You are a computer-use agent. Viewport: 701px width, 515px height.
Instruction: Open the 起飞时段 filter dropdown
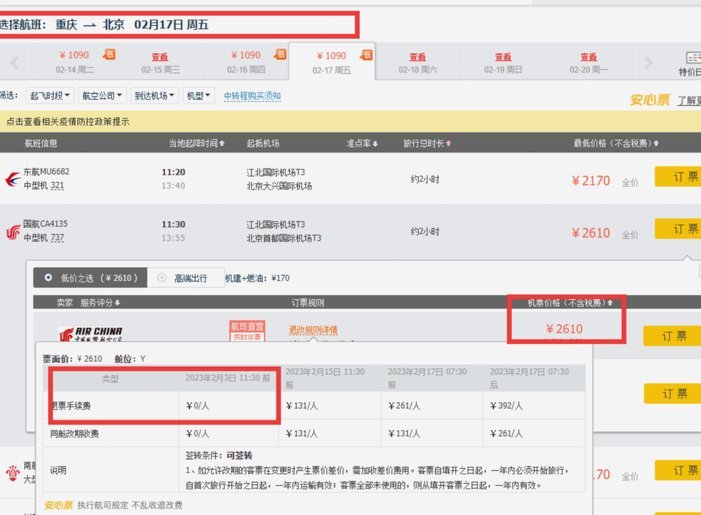pos(50,95)
